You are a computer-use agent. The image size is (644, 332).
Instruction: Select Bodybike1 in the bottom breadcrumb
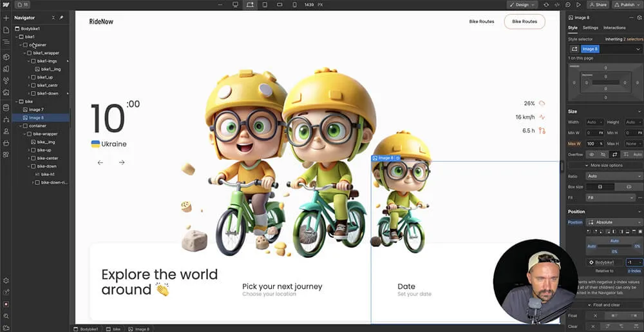(87, 329)
